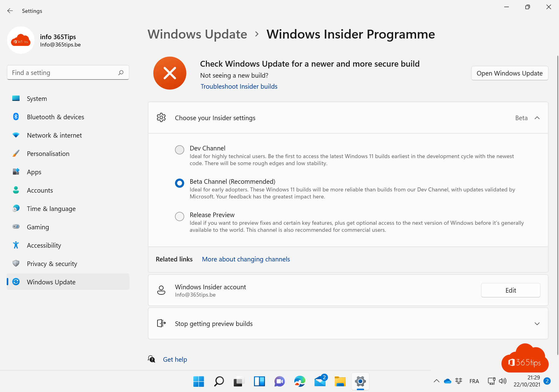The width and height of the screenshot is (559, 392).
Task: Click the Accessibility figure icon
Action: coord(16,245)
